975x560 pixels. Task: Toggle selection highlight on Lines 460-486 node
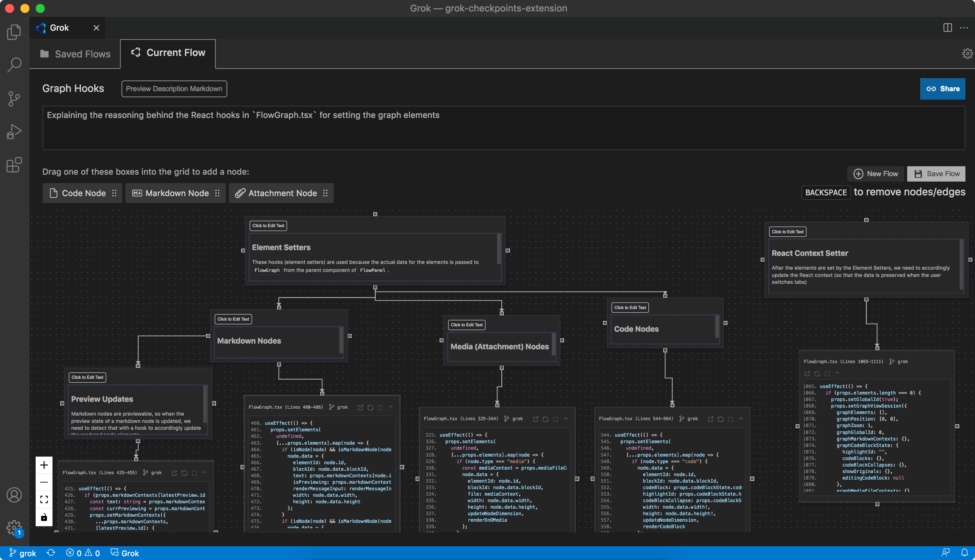[x=381, y=407]
